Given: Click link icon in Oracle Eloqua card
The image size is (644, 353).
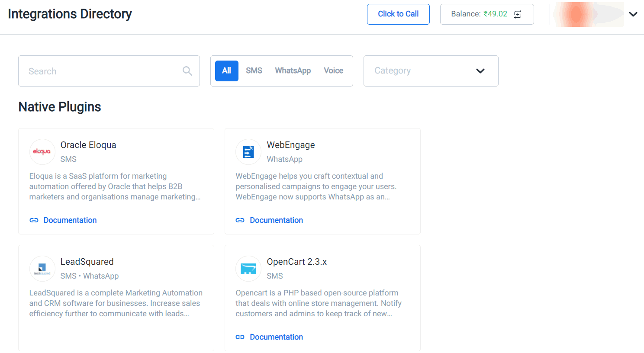Looking at the screenshot, I should (x=34, y=220).
